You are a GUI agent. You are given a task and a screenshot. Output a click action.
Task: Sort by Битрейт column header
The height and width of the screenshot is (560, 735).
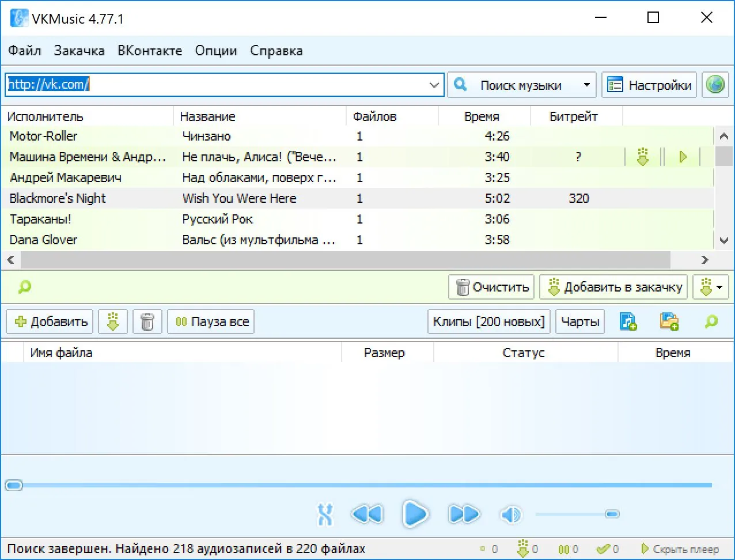(x=577, y=116)
